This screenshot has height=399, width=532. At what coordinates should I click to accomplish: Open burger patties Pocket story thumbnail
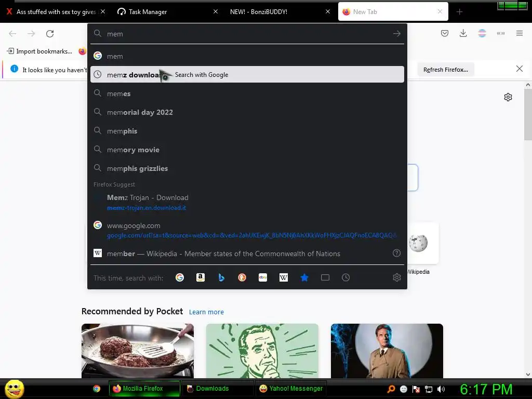137,351
